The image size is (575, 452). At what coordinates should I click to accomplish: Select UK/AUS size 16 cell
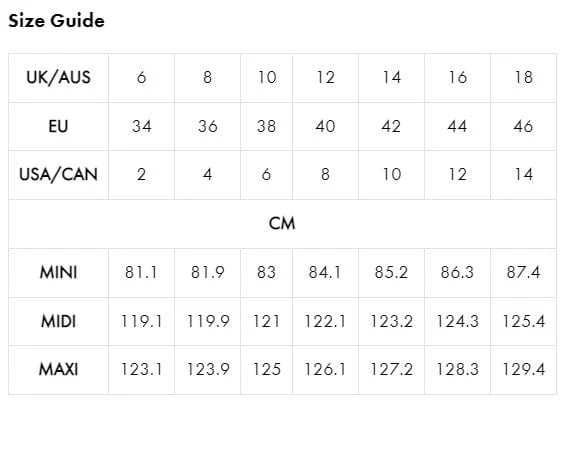coord(457,78)
